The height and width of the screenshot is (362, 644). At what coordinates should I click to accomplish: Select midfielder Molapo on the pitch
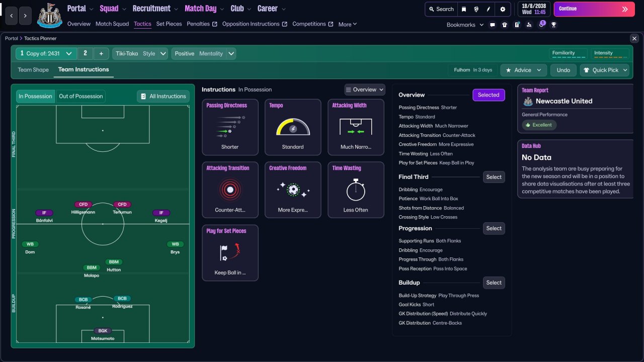[92, 271]
